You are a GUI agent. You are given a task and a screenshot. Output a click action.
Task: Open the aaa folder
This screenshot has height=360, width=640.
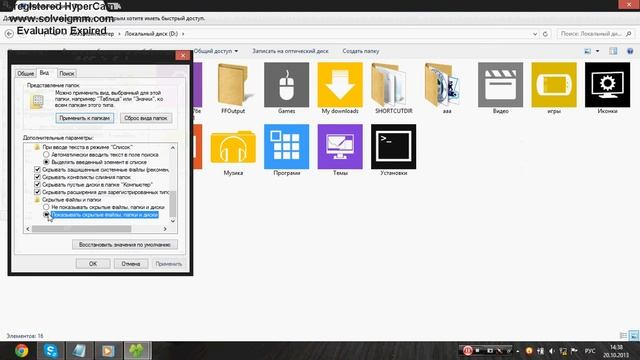(447, 87)
